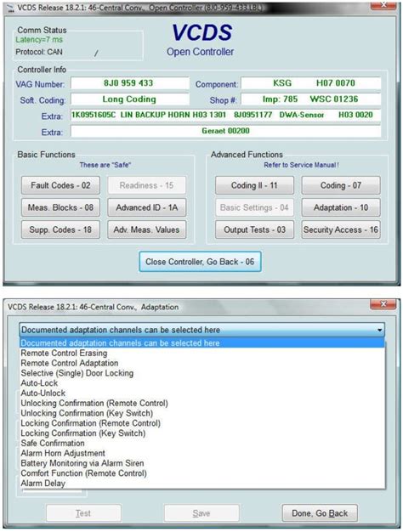This screenshot has width=403, height=532.
Task: Select Locking Confirmation (Remote Control)
Action: point(202,423)
